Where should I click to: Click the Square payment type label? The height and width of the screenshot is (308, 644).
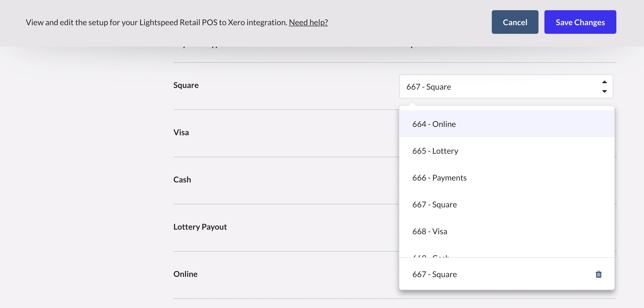[186, 85]
